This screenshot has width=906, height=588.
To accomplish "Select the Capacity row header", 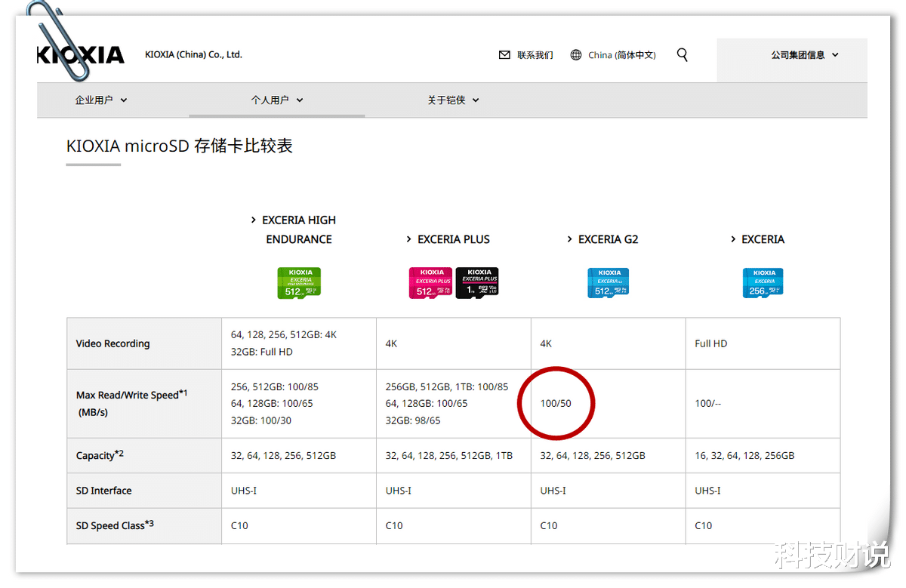I will (144, 456).
